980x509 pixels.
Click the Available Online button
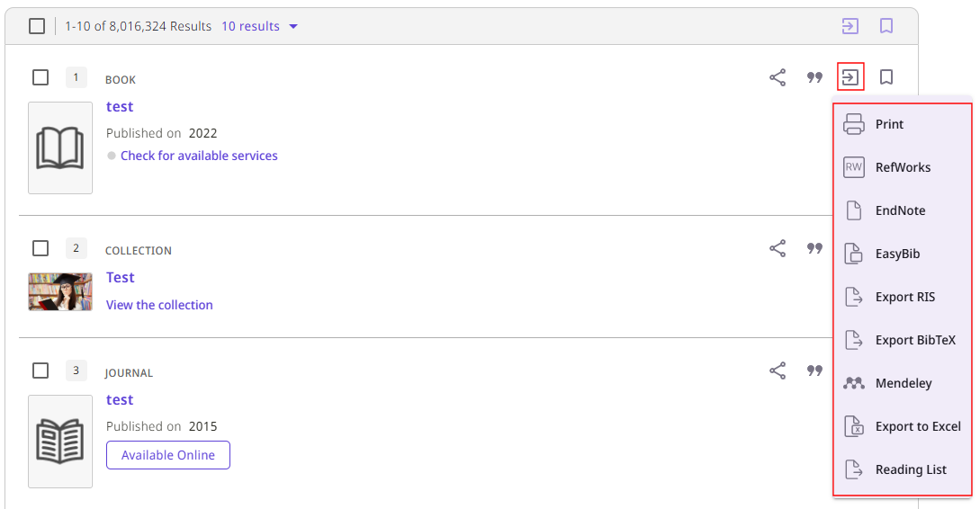point(168,455)
